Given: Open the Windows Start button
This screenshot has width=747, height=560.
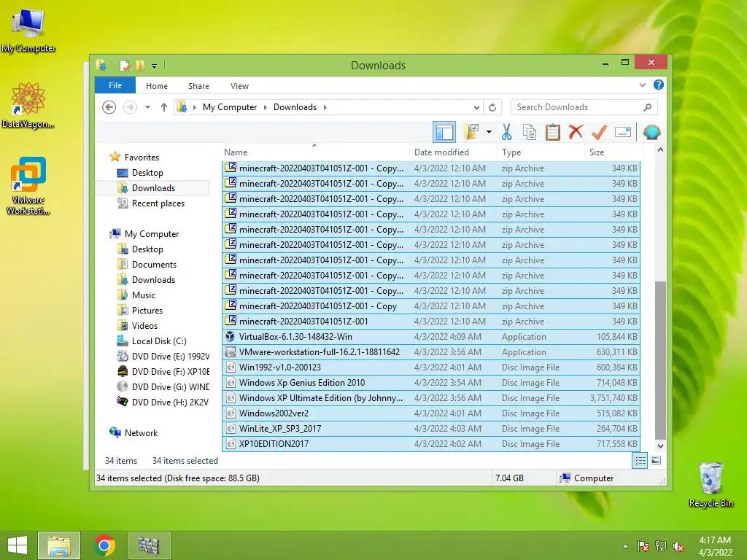Looking at the screenshot, I should click(x=18, y=545).
